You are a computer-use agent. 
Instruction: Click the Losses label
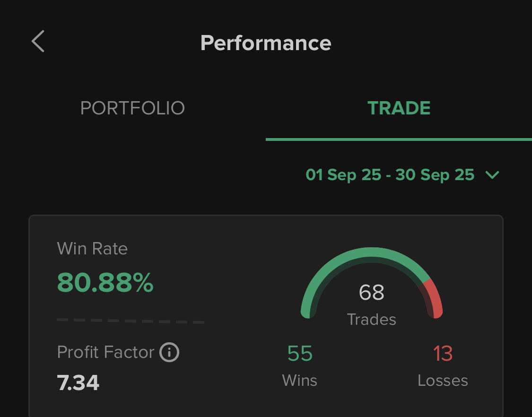(x=443, y=381)
